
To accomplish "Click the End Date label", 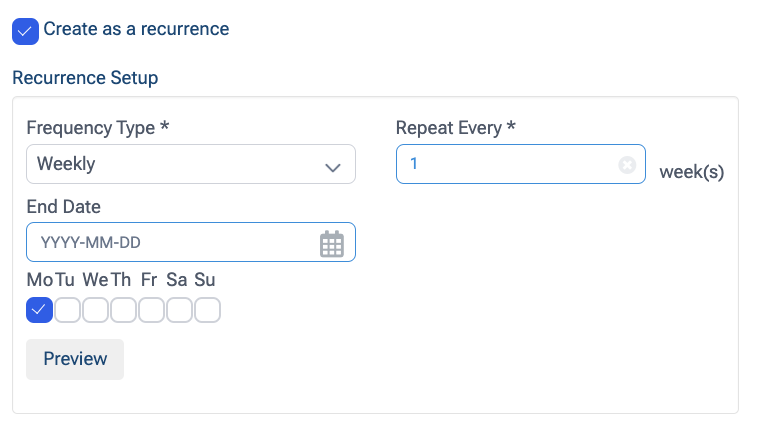I will coord(63,207).
